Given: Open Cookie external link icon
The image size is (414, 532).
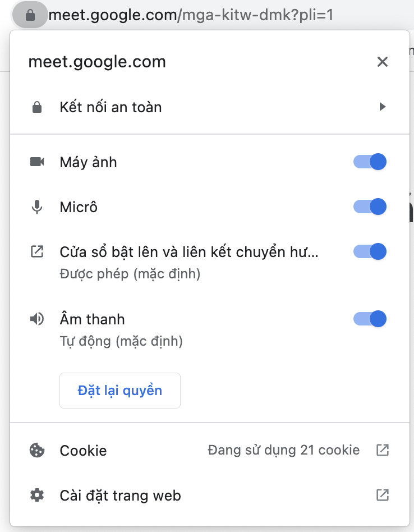Looking at the screenshot, I should coord(383,450).
